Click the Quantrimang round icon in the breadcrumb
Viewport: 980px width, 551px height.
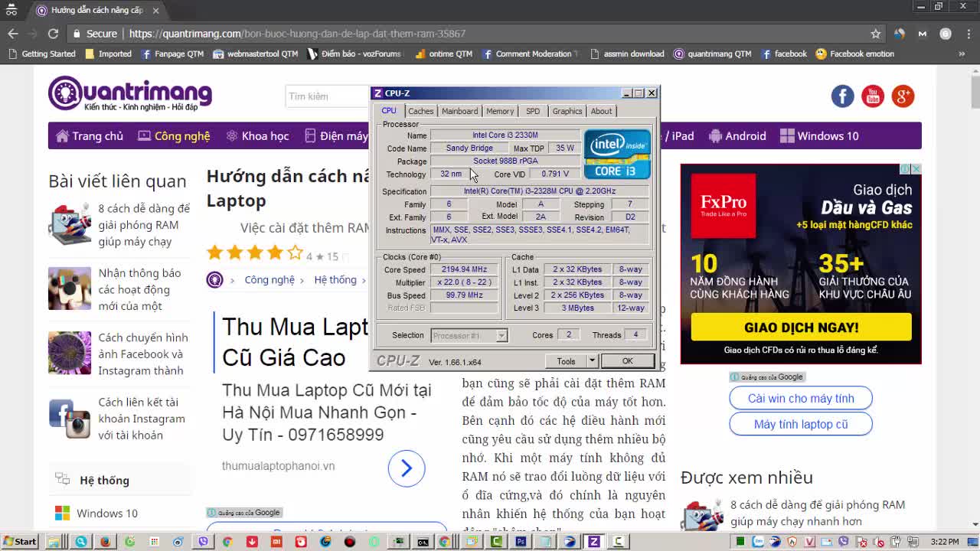point(214,280)
